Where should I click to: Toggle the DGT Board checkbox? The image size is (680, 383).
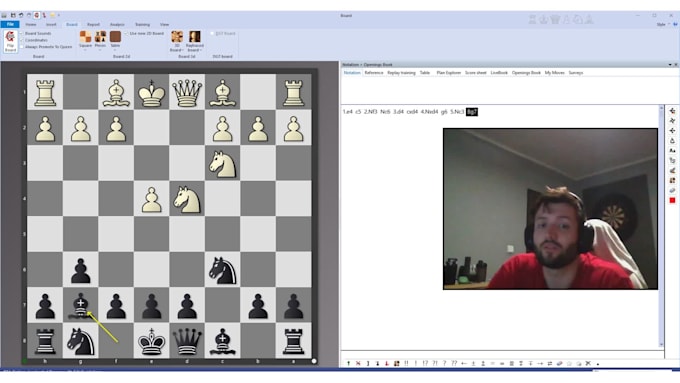pos(212,33)
